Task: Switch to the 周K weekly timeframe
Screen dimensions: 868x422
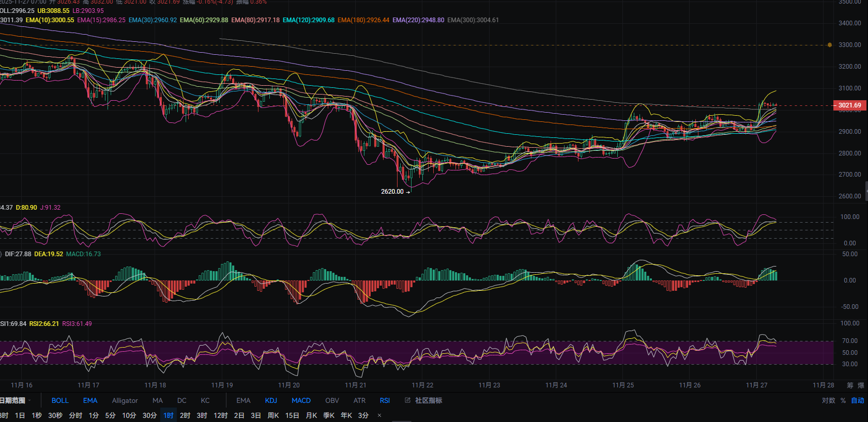Action: point(273,415)
